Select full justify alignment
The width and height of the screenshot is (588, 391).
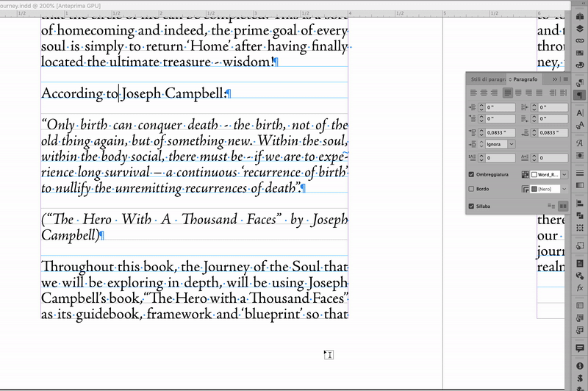coord(539,93)
